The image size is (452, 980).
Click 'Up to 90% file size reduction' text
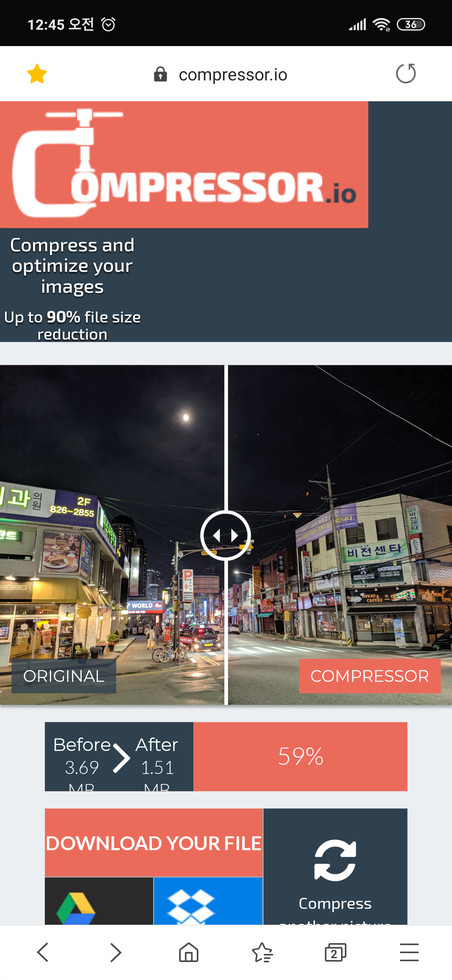(72, 326)
